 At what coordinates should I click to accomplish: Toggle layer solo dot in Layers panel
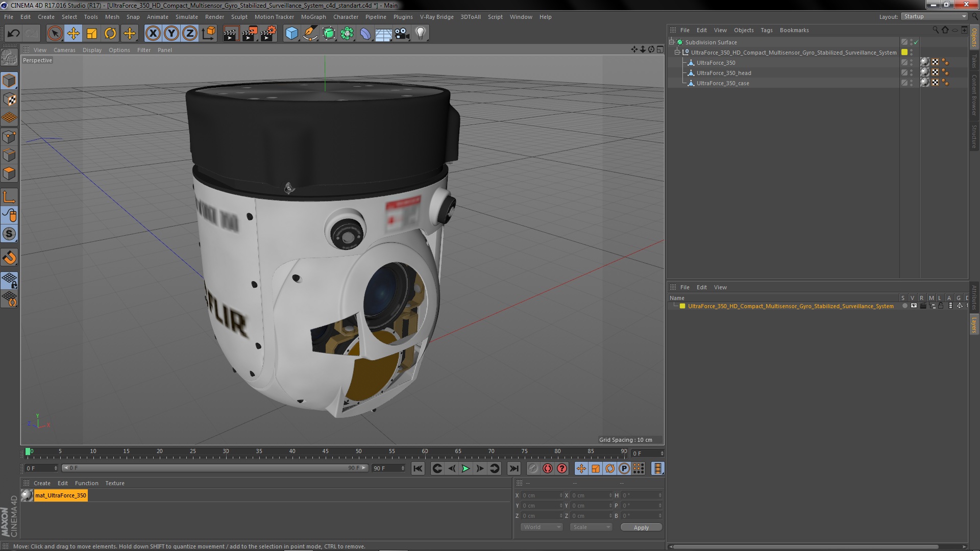tap(904, 306)
